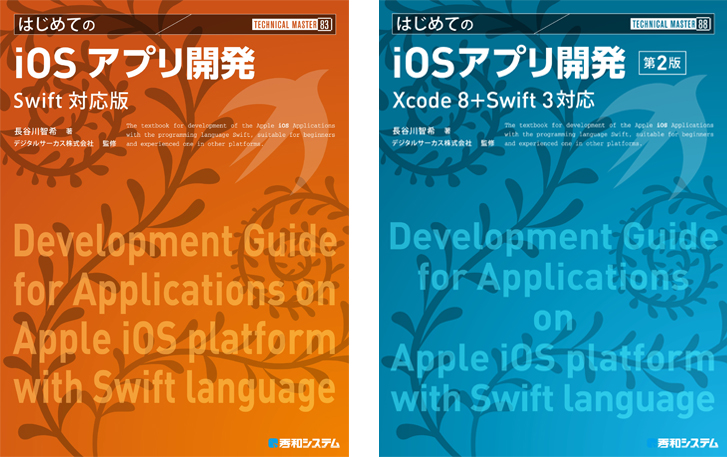Viewport: 727px width, 457px height.
Task: Click 'for Applications' line on blue cover
Action: [553, 278]
